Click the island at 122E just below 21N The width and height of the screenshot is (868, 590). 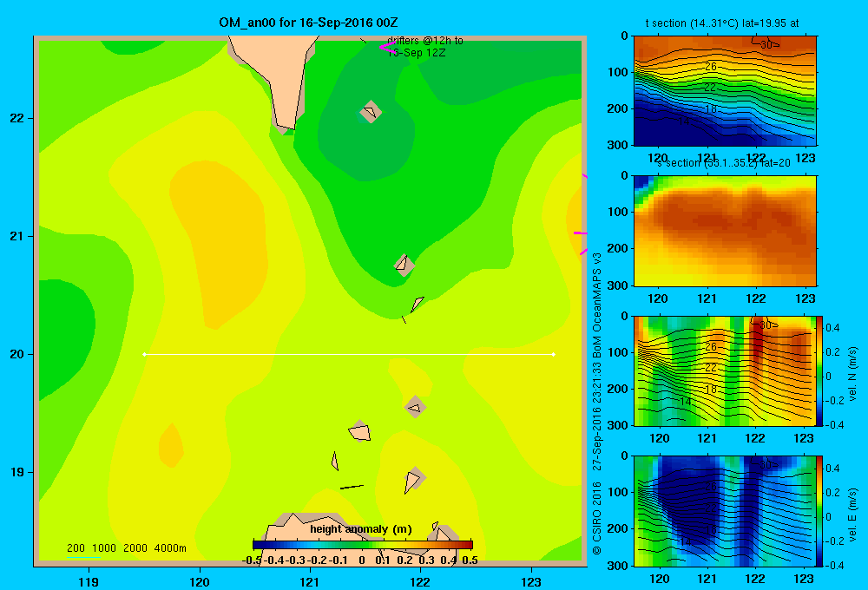pos(404,265)
